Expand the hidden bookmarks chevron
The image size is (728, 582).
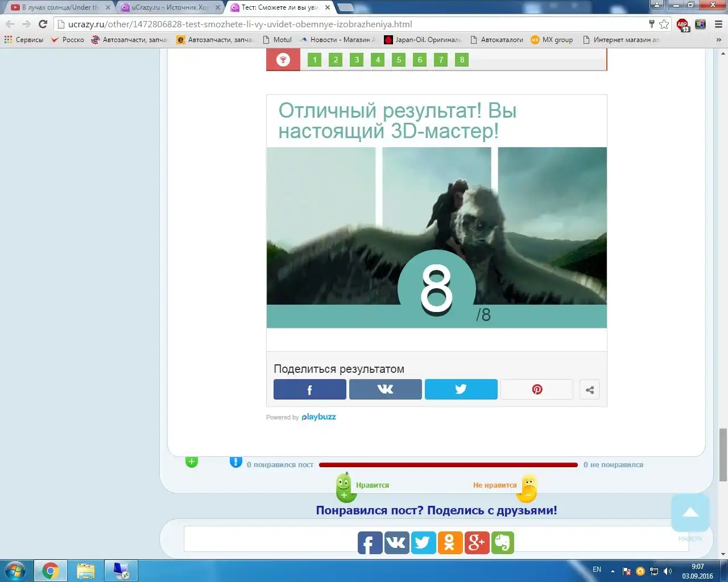(x=718, y=40)
